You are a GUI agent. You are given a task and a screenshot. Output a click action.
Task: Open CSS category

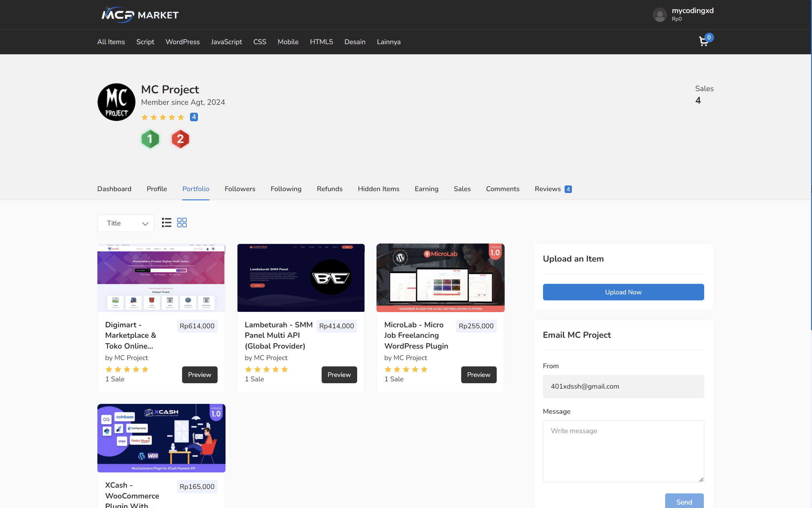pos(260,42)
